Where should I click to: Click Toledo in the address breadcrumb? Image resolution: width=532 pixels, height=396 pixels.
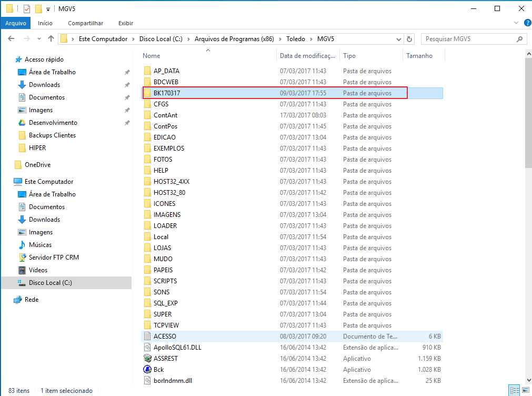pos(296,39)
